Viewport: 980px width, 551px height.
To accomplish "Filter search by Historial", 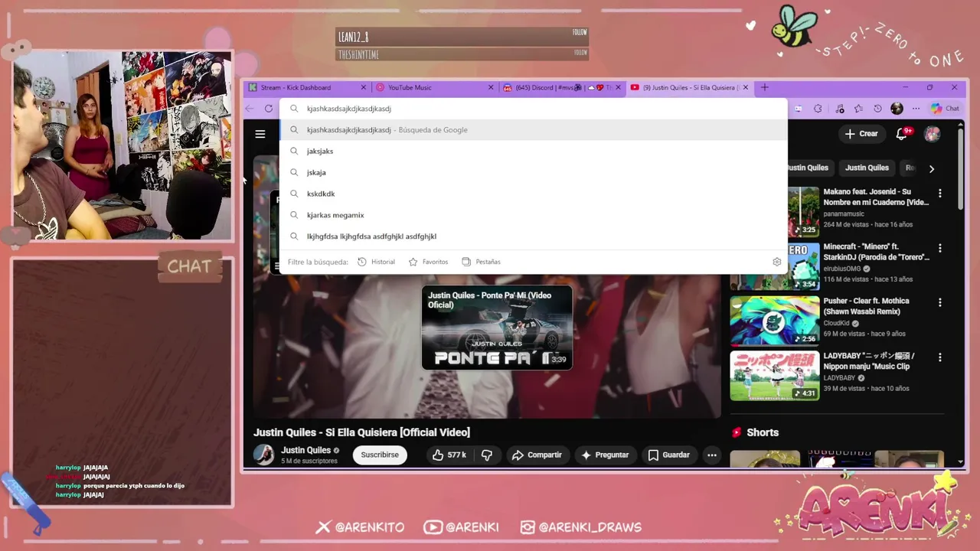I will pyautogui.click(x=376, y=262).
